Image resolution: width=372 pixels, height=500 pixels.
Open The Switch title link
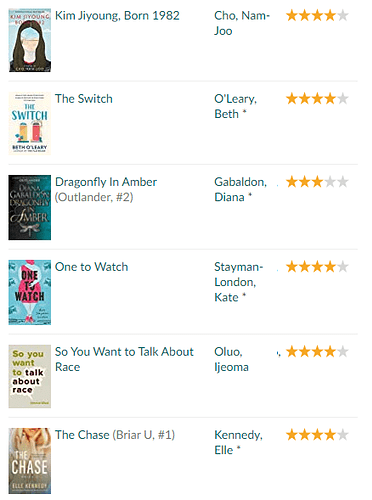point(84,99)
